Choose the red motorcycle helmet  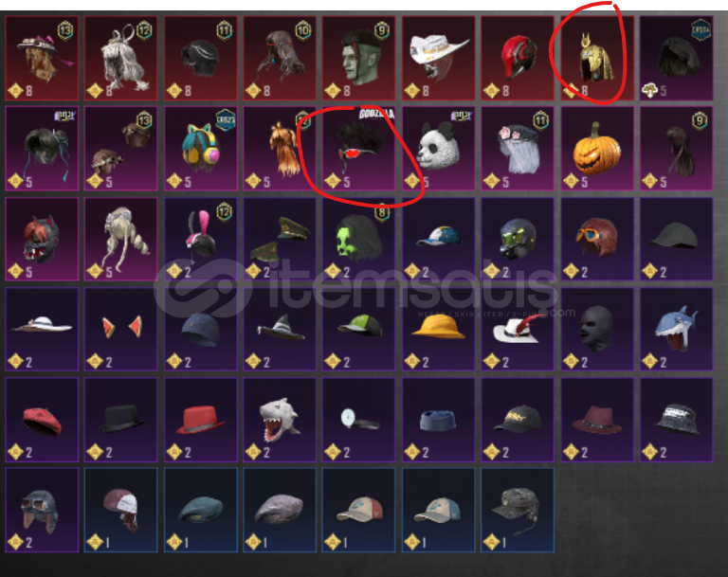tap(518, 58)
